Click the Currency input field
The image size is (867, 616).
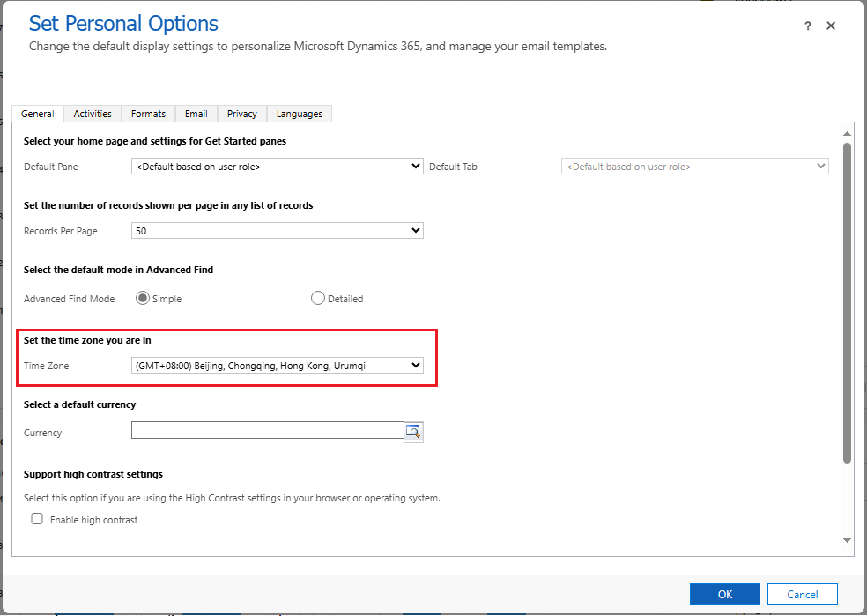tap(267, 431)
